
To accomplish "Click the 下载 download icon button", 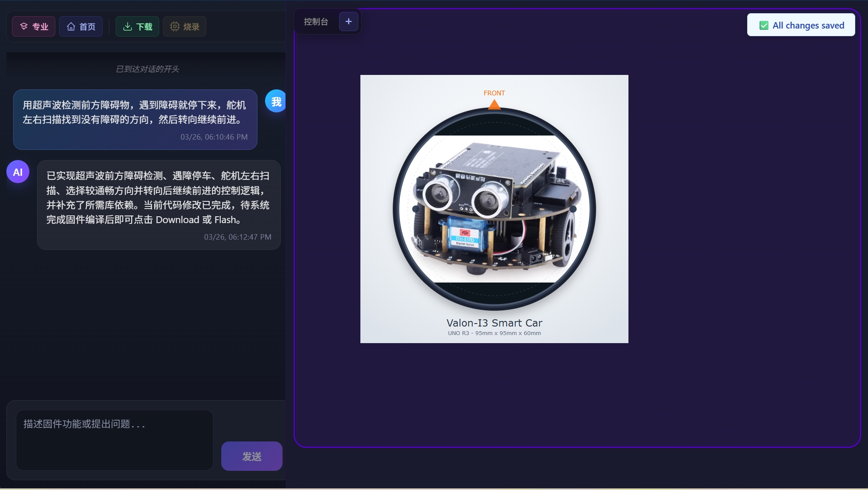I will point(128,26).
